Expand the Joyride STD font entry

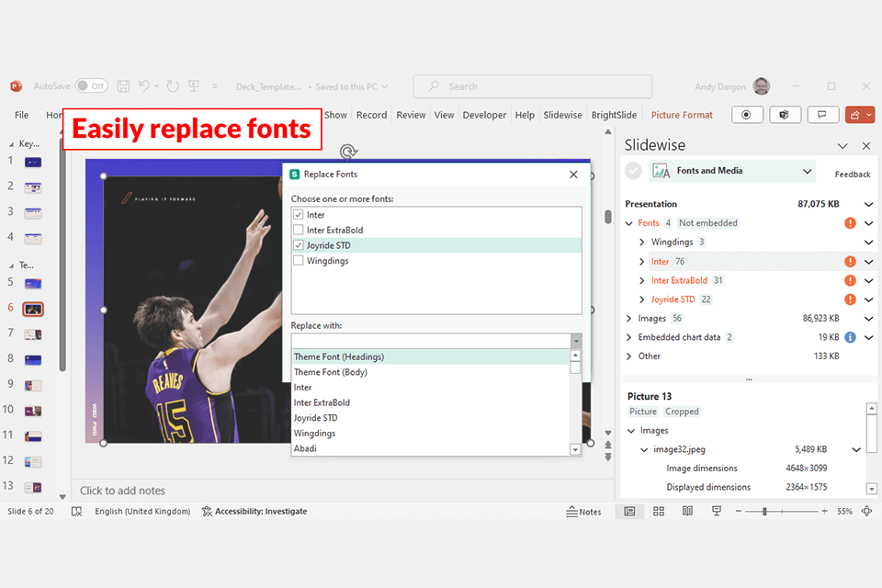642,300
